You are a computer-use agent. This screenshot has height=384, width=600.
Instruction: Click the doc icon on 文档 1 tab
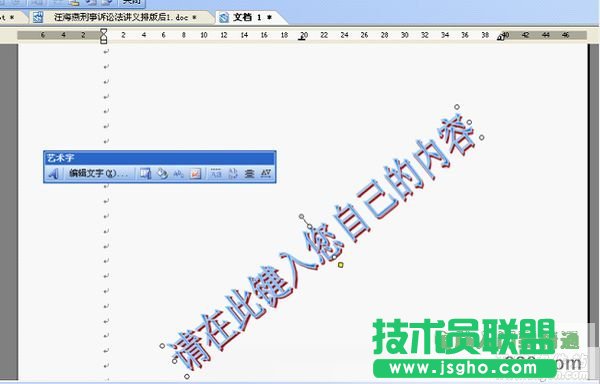pos(224,17)
